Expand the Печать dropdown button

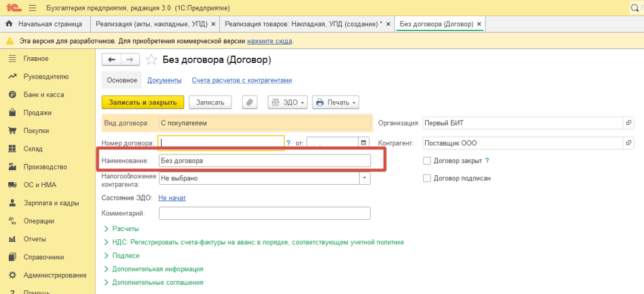tap(335, 102)
